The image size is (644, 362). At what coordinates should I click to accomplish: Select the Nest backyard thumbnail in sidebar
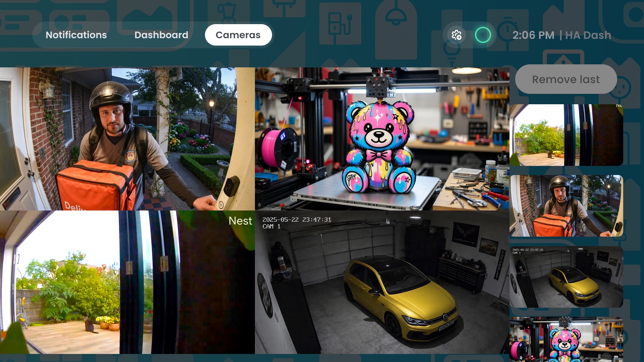point(566,135)
